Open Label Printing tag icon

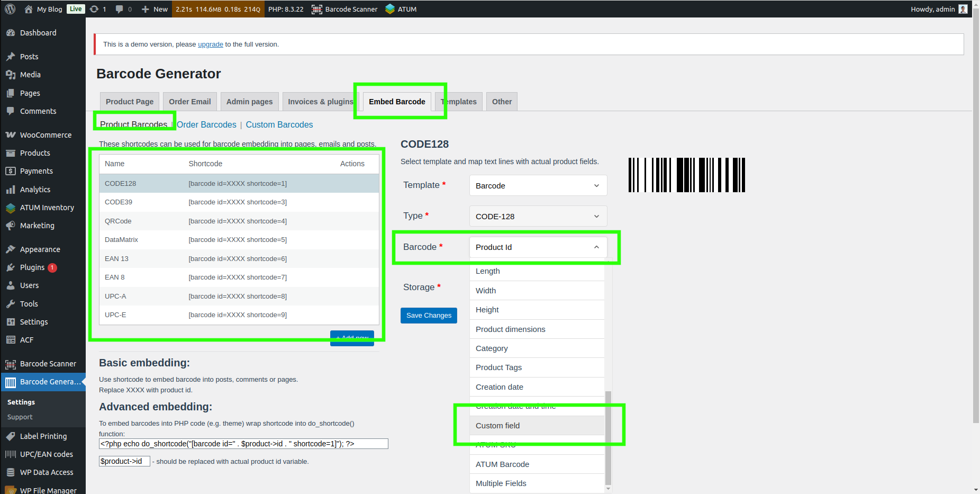(11, 436)
